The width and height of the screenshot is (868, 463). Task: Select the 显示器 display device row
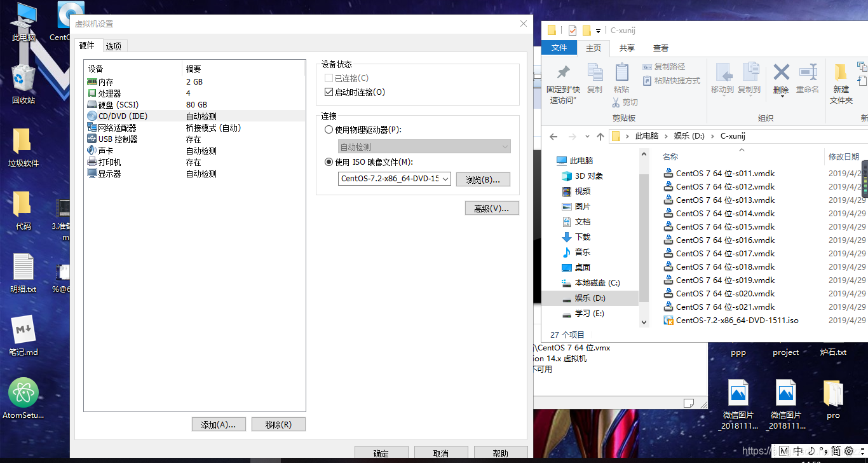point(194,174)
